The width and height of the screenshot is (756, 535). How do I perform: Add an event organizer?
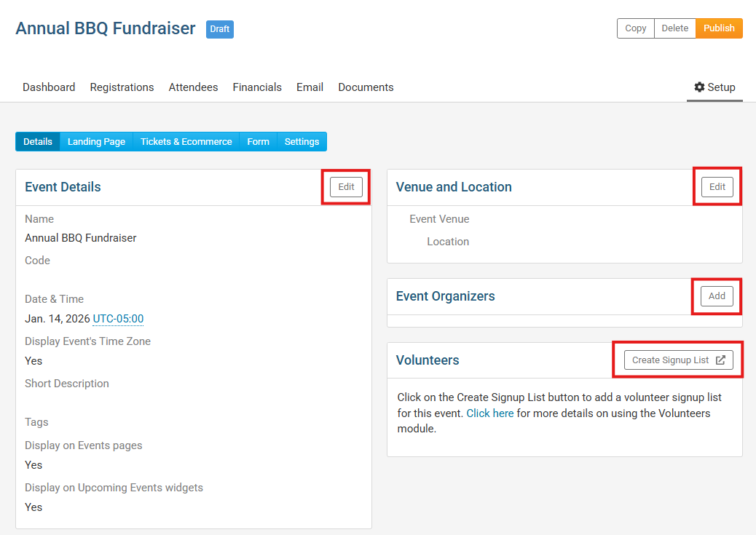pos(717,296)
